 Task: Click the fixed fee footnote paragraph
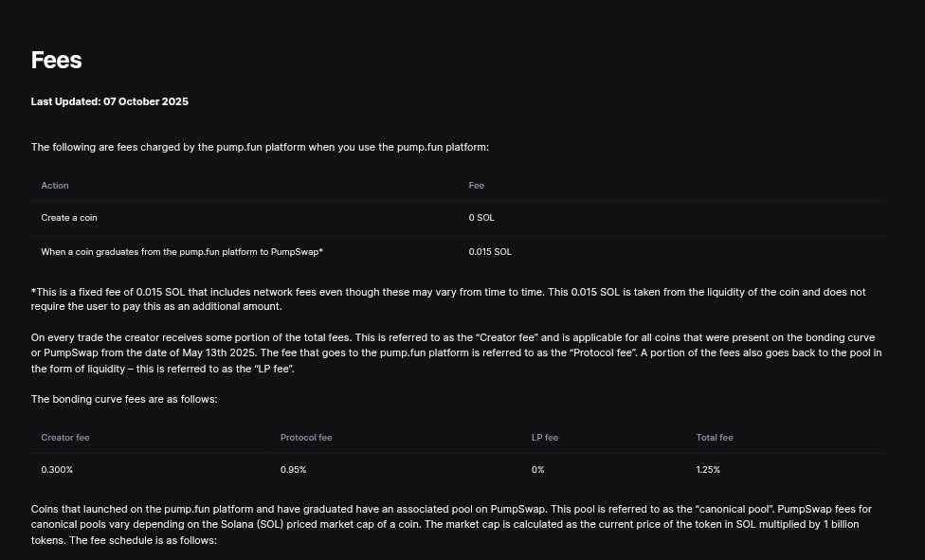click(447, 298)
